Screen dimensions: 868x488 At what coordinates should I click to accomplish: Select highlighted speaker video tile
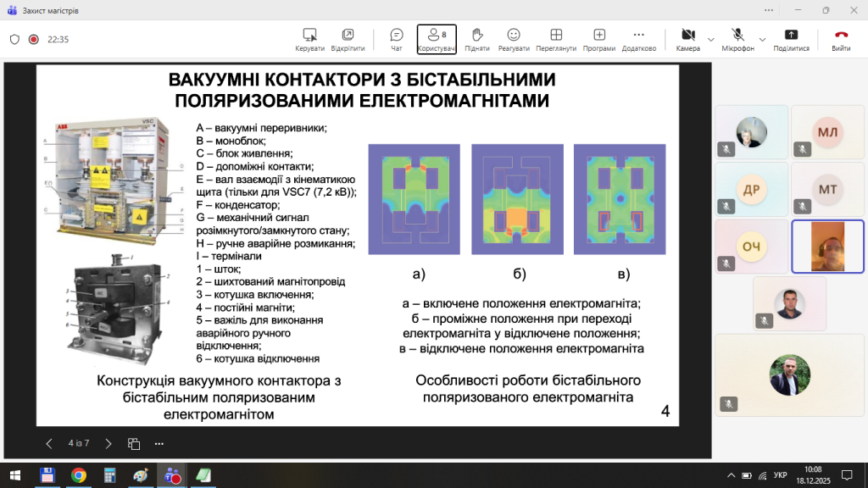pos(827,247)
